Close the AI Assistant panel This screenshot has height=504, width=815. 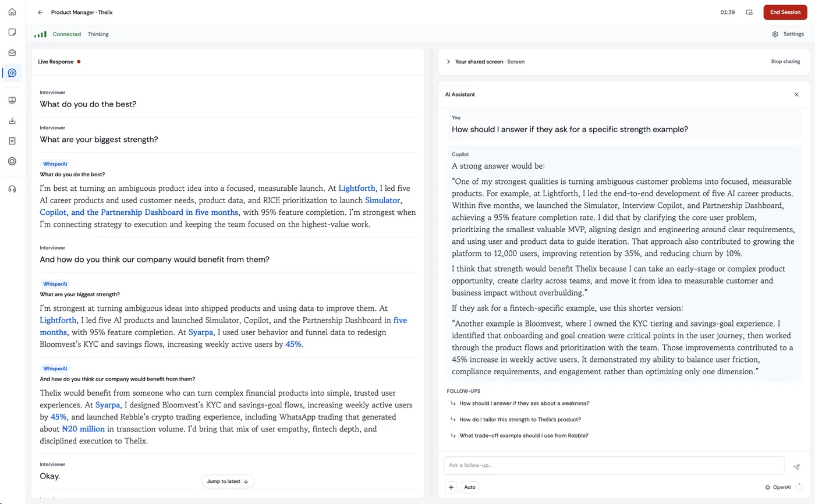[x=796, y=94]
